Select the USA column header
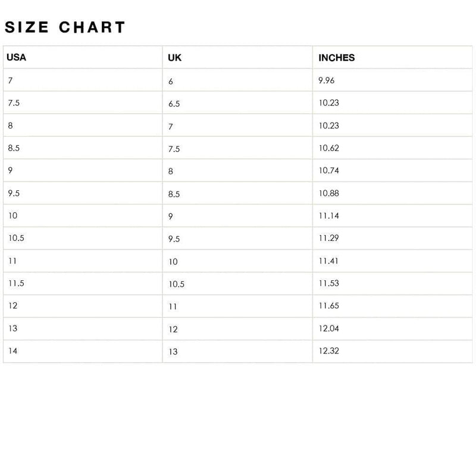This screenshot has height=476, width=476. (x=16, y=58)
